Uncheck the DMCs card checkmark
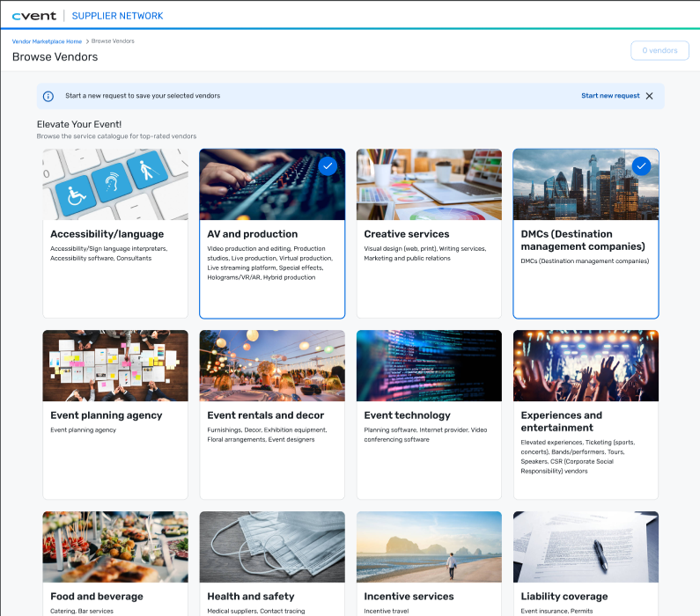700x616 pixels. click(x=641, y=166)
